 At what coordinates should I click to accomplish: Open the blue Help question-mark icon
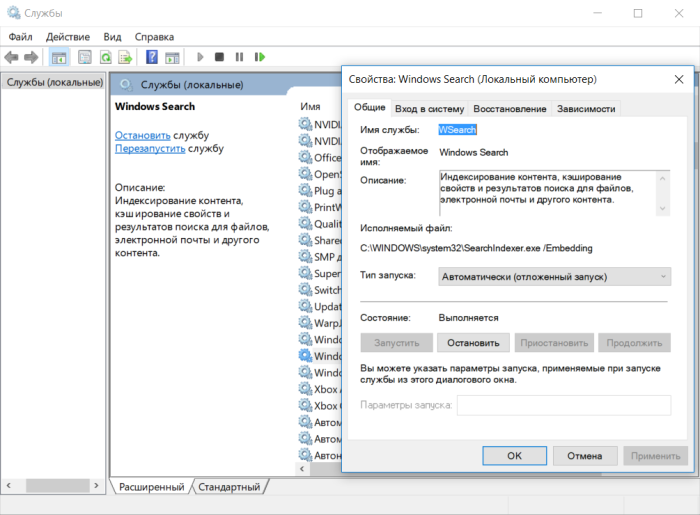[x=152, y=57]
